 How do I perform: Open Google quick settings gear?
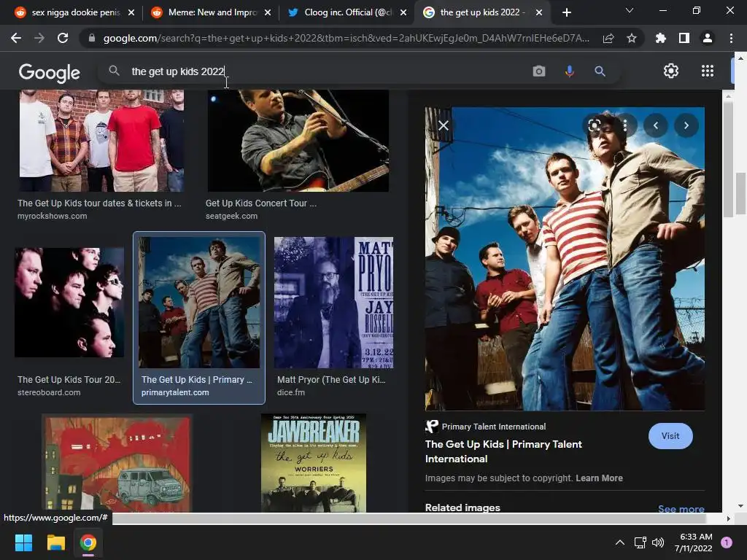tap(671, 71)
